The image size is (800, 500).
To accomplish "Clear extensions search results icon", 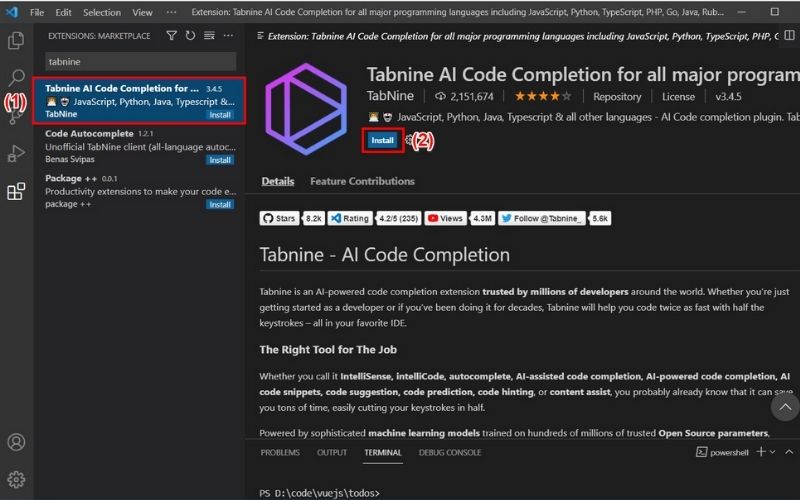I will 209,36.
